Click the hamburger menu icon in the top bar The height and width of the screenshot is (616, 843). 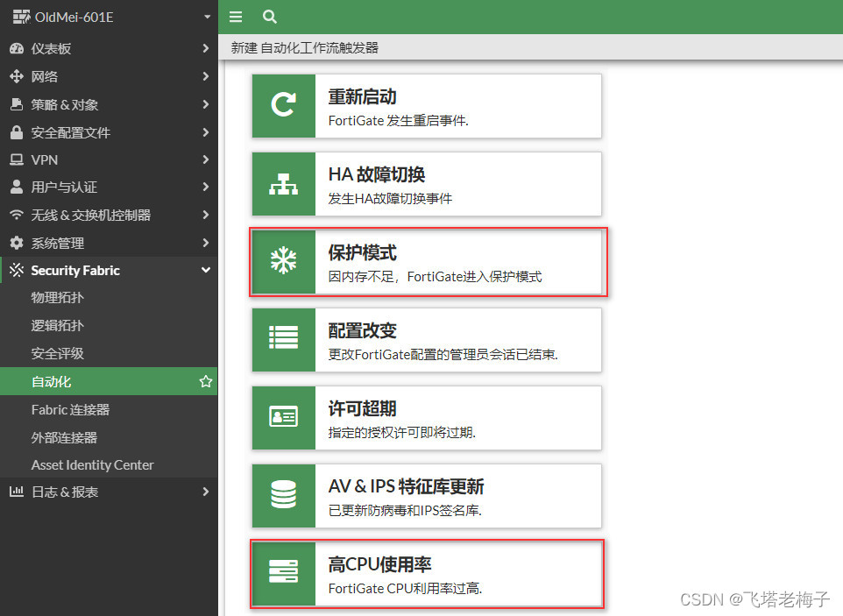coord(236,17)
